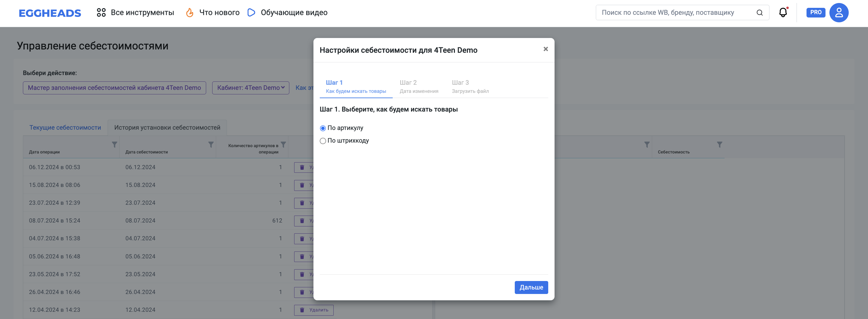Filter the 'Количество артикулов' column
The height and width of the screenshot is (319, 868).
click(x=283, y=145)
